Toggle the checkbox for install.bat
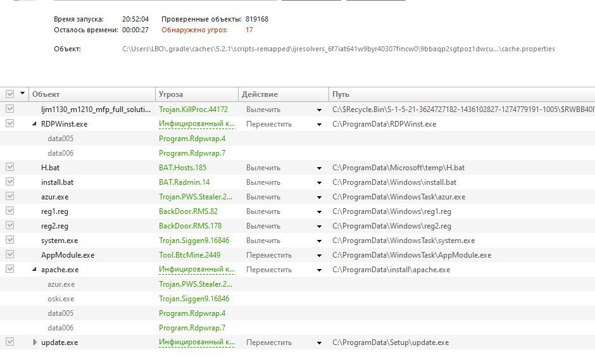The image size is (595, 364). click(x=10, y=182)
